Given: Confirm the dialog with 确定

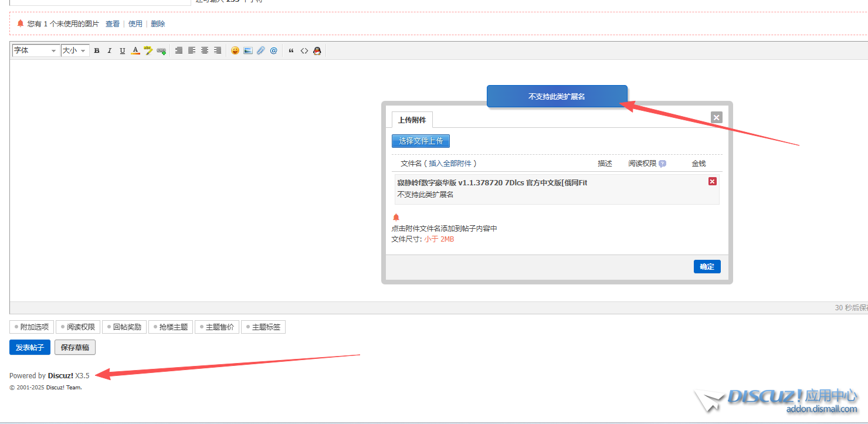Looking at the screenshot, I should (x=707, y=267).
